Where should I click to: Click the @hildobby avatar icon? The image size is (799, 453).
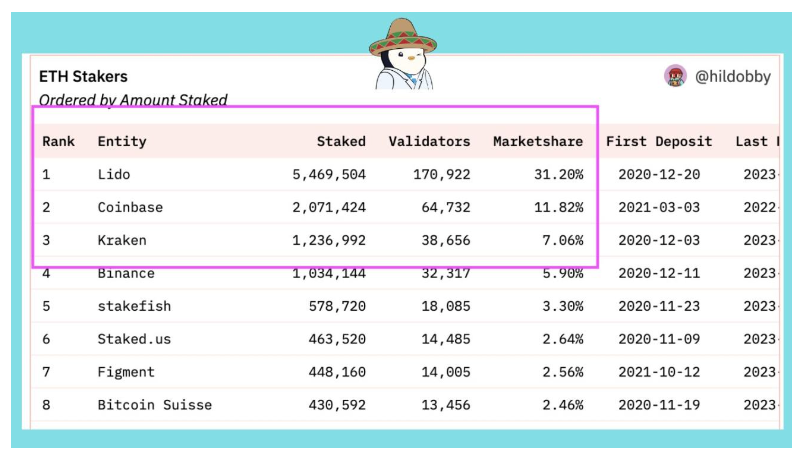click(x=675, y=76)
